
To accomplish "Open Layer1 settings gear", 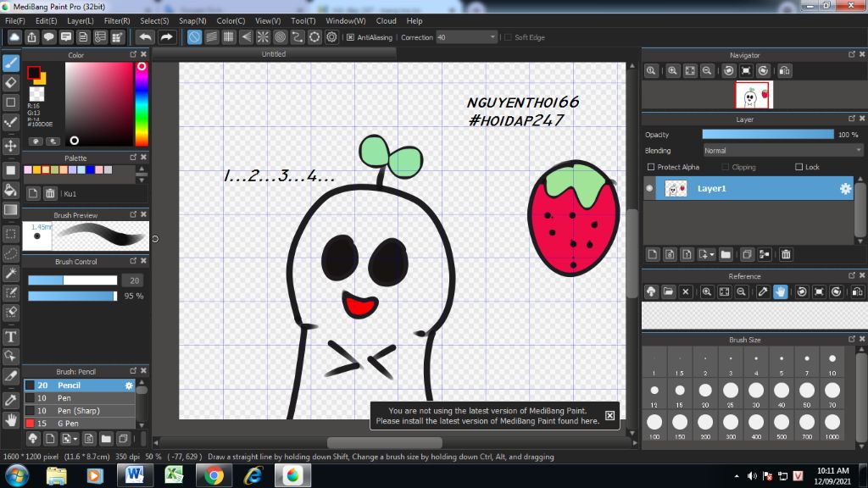I will [845, 189].
